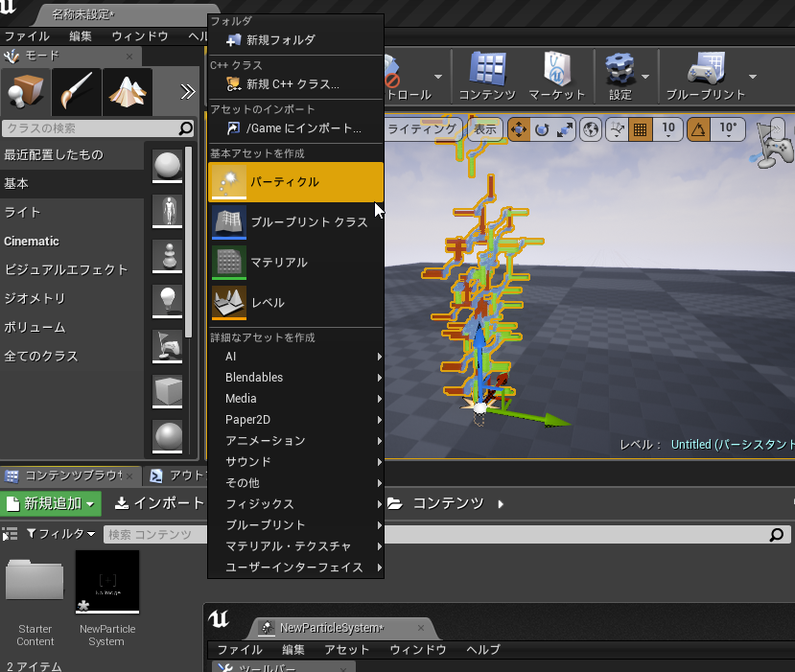Open the ライト category

click(72, 213)
